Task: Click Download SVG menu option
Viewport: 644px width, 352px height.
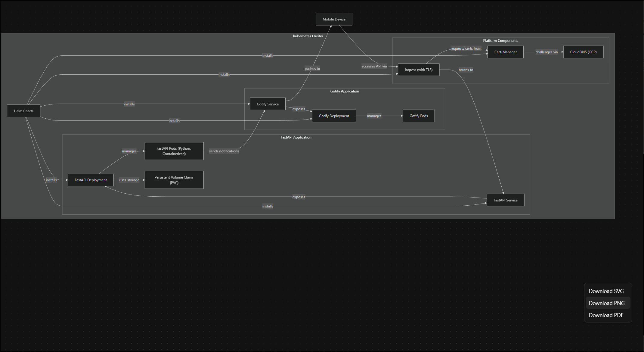Action: tap(606, 291)
